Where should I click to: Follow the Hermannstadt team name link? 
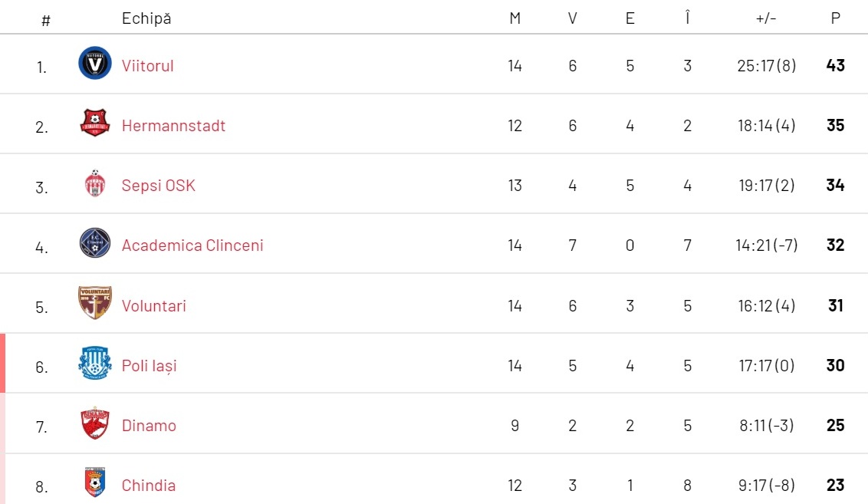pyautogui.click(x=173, y=126)
